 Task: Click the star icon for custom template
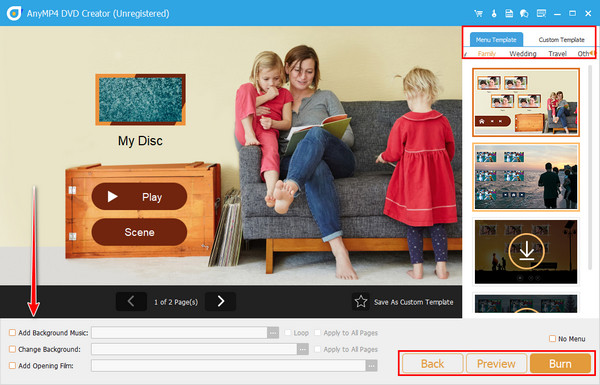360,302
